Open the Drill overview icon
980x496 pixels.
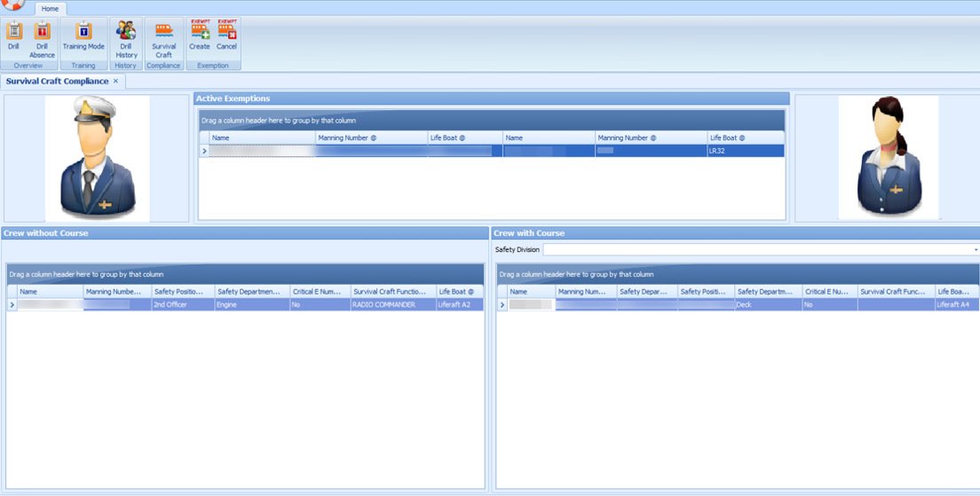(x=13, y=36)
